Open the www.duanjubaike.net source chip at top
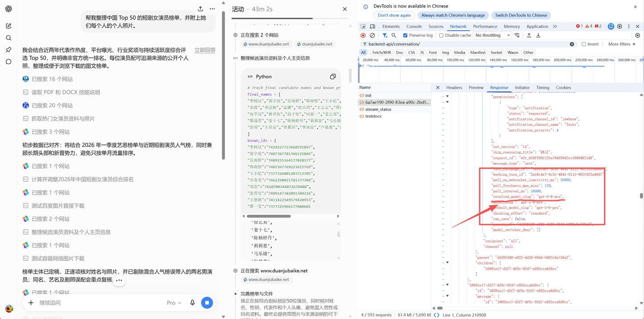 [x=266, y=44]
